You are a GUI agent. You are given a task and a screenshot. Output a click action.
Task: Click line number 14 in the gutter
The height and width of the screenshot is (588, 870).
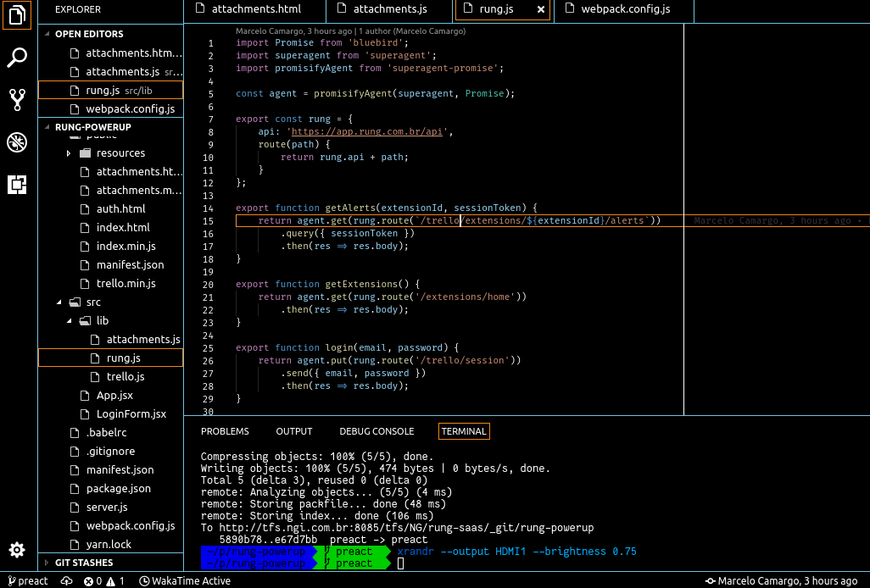[208, 208]
